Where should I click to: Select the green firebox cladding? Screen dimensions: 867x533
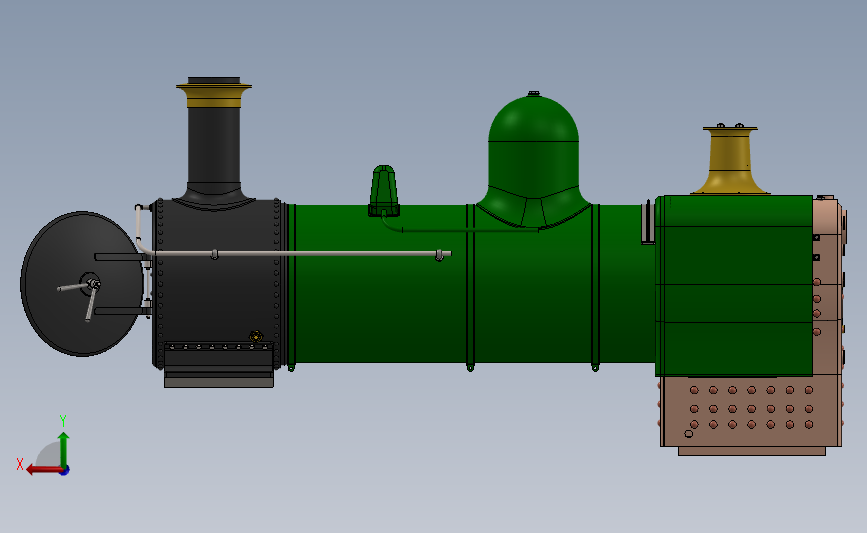[734, 285]
